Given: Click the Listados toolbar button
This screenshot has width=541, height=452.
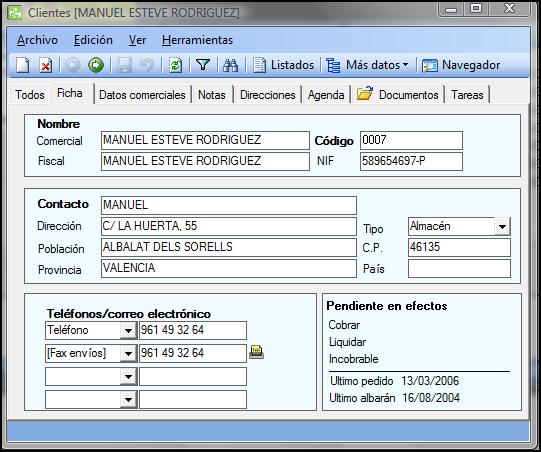Looking at the screenshot, I should tap(284, 65).
